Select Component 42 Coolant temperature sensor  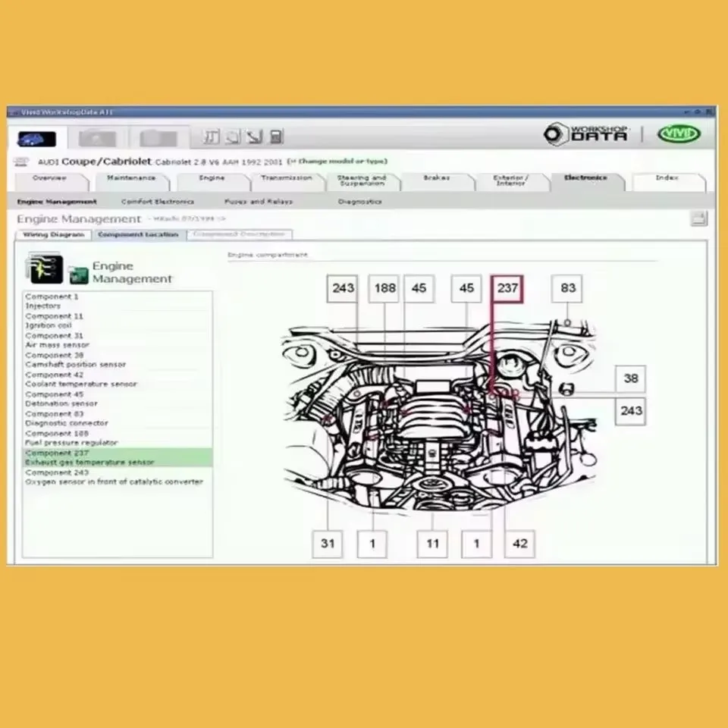(x=117, y=379)
